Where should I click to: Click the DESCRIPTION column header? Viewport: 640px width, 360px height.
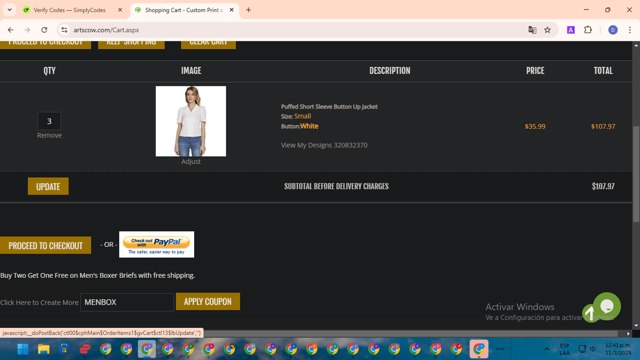(x=390, y=71)
